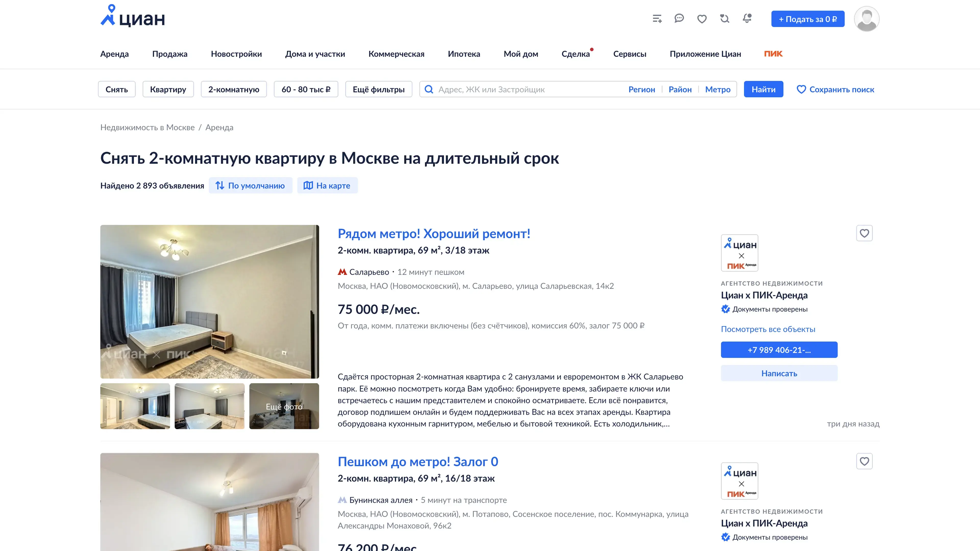Click the Найти search button
Image resolution: width=980 pixels, height=551 pixels.
764,89
